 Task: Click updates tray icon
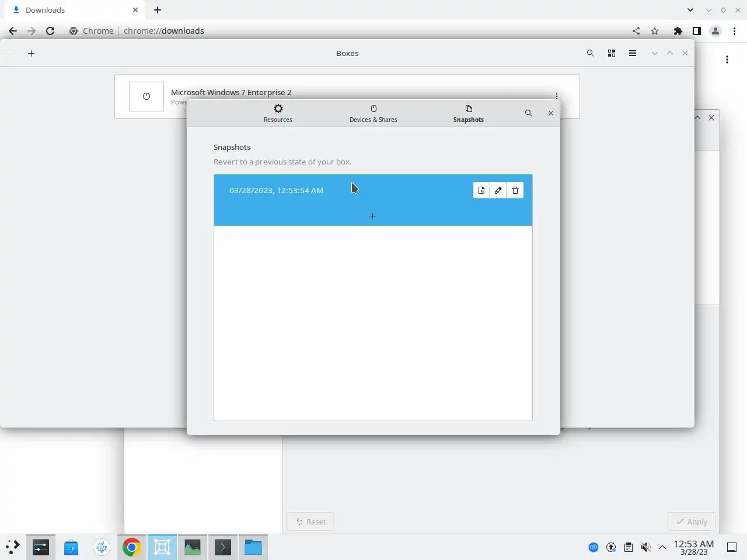coord(611,547)
